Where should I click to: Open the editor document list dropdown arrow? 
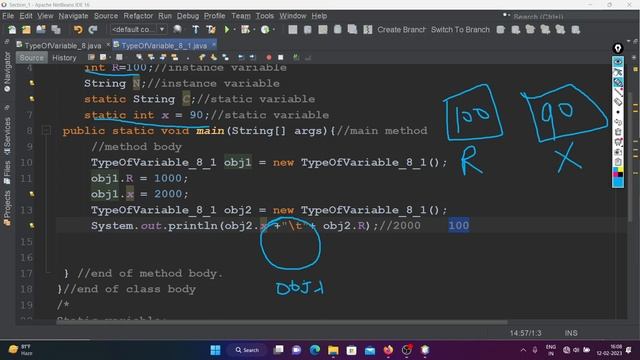click(x=629, y=41)
